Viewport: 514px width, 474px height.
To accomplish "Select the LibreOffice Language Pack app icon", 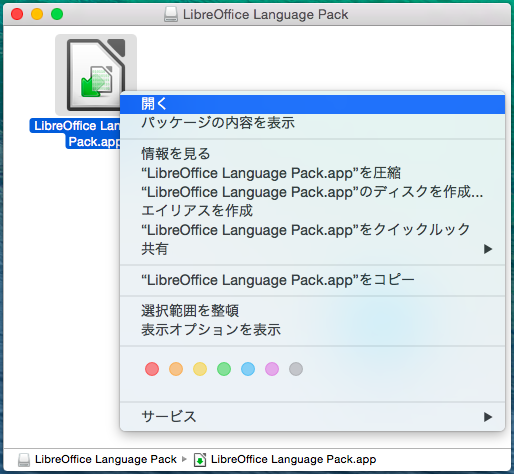I will 96,75.
